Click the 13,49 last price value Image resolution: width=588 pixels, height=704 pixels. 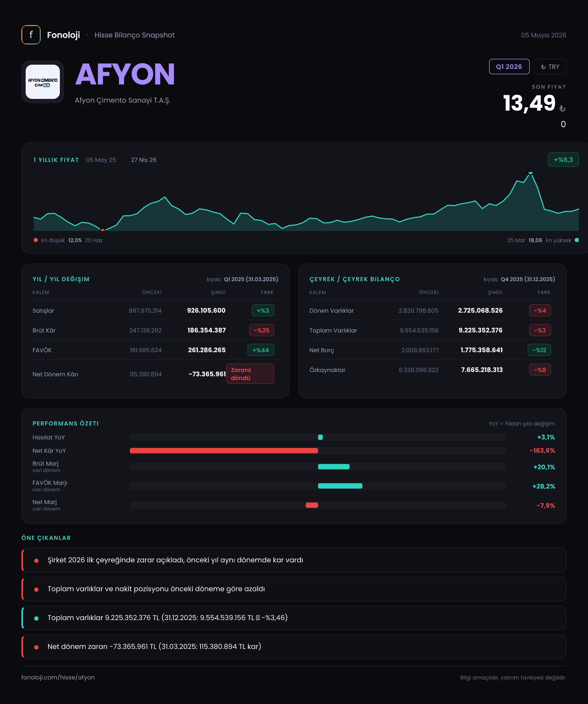pos(529,103)
